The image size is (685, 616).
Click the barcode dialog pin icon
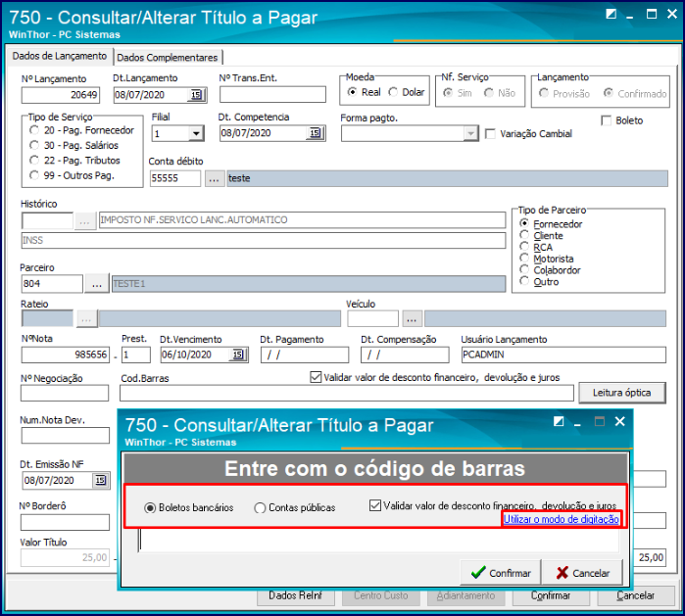(559, 421)
